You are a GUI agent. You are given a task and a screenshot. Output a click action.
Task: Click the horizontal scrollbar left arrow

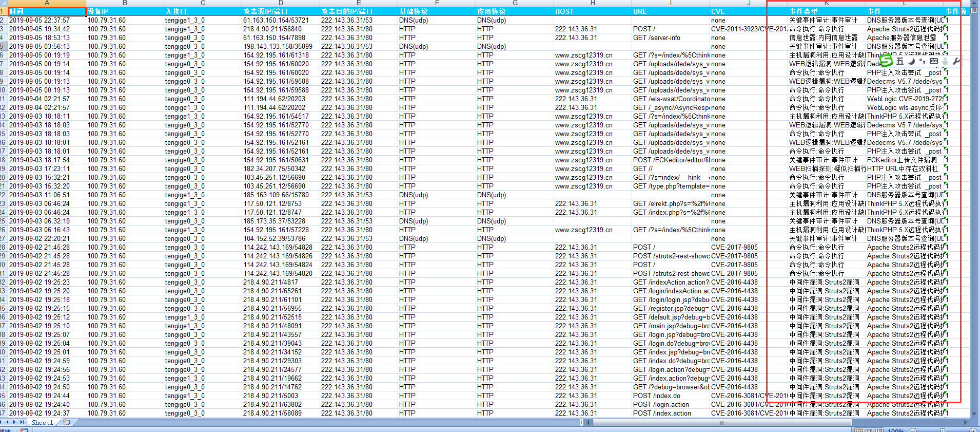click(589, 423)
